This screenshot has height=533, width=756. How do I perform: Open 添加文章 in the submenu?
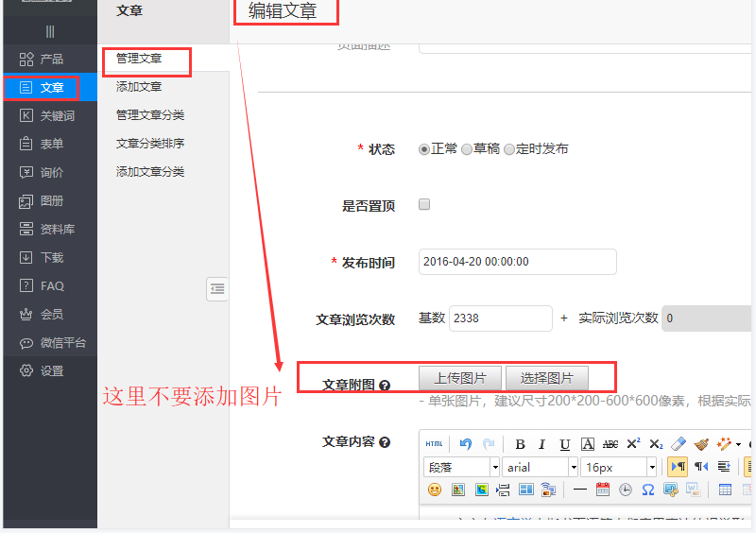click(x=139, y=87)
